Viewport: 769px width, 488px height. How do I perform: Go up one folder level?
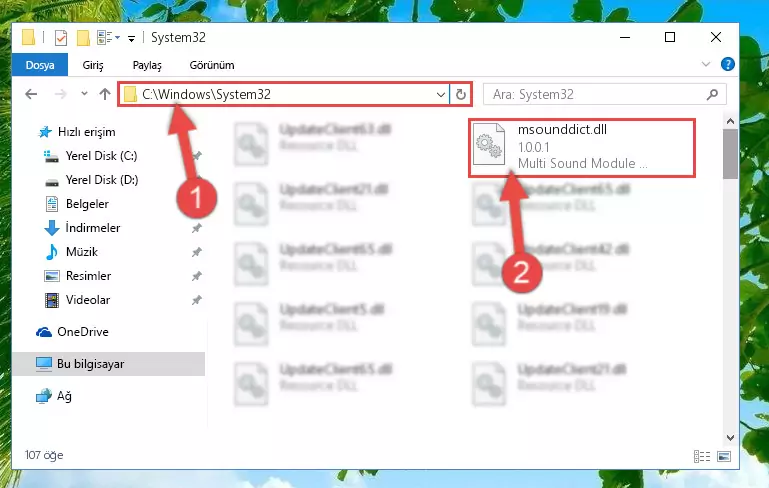pos(104,94)
